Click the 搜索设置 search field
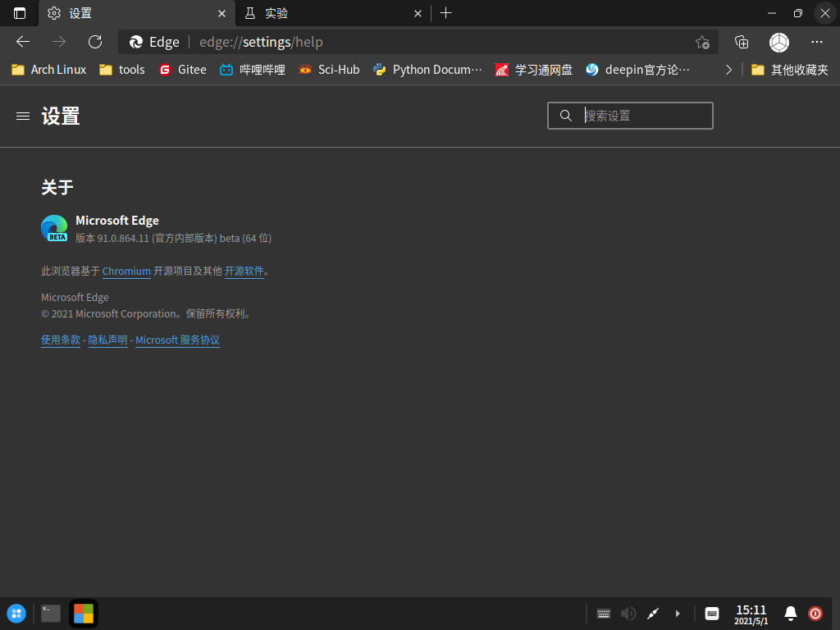The height and width of the screenshot is (630, 840). 630,116
